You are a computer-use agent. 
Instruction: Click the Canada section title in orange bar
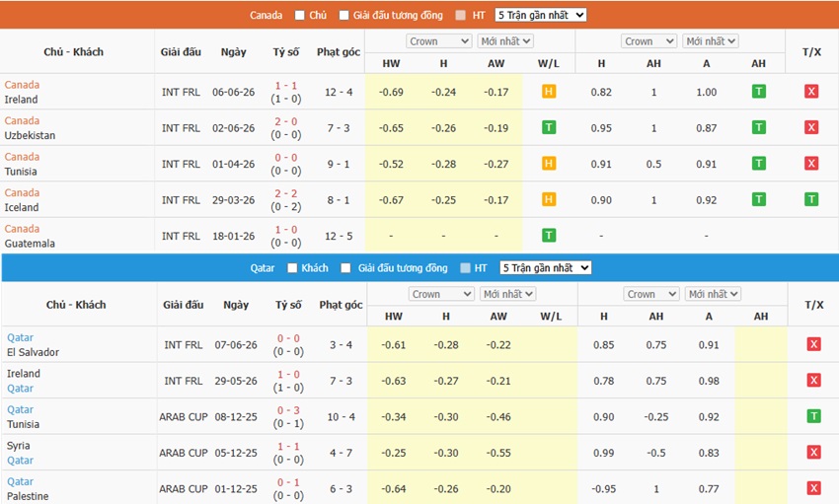[x=266, y=15]
